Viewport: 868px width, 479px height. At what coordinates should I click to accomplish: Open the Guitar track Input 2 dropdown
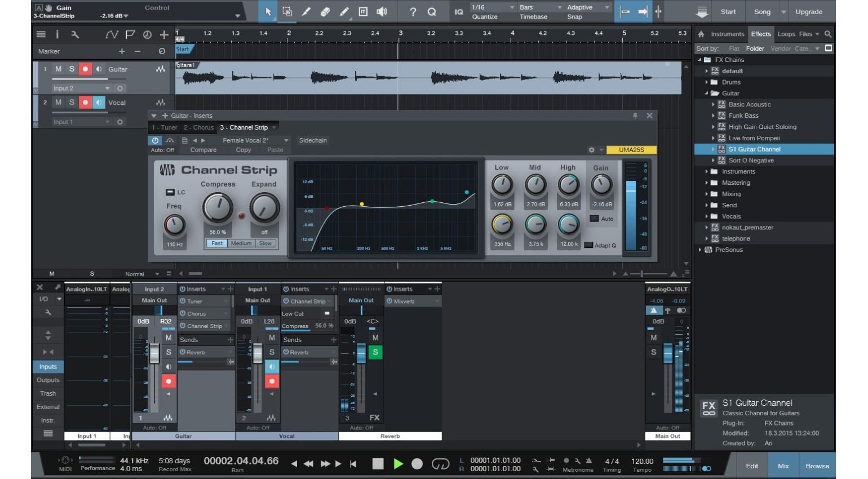click(82, 88)
